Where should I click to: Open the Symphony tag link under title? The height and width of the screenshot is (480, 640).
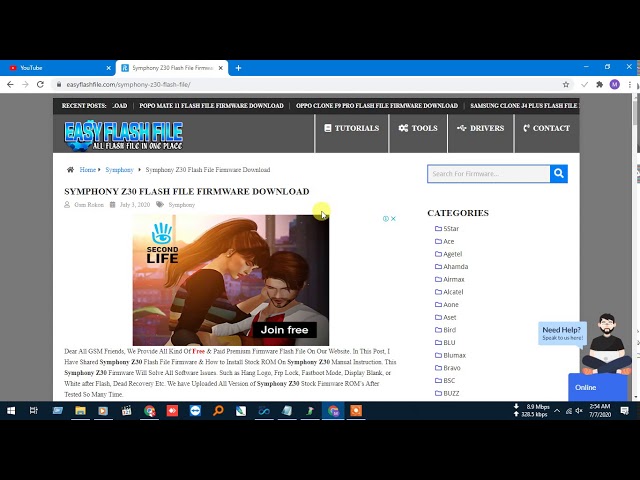[x=182, y=205]
